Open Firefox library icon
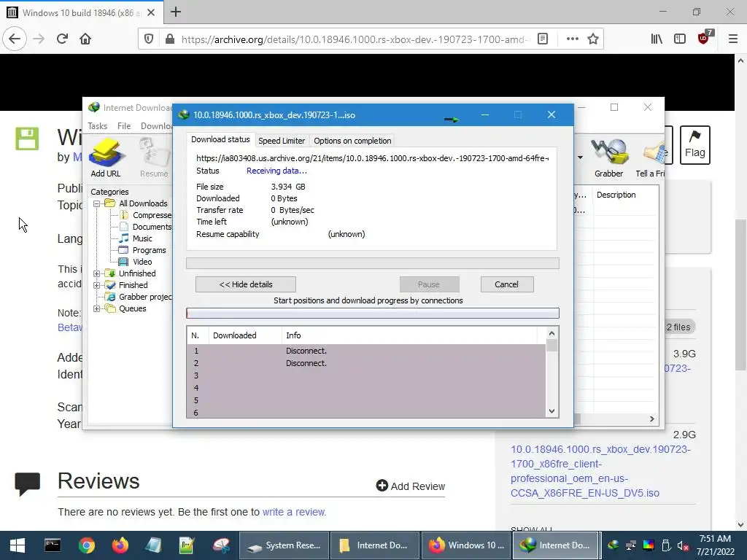 [x=657, y=39]
